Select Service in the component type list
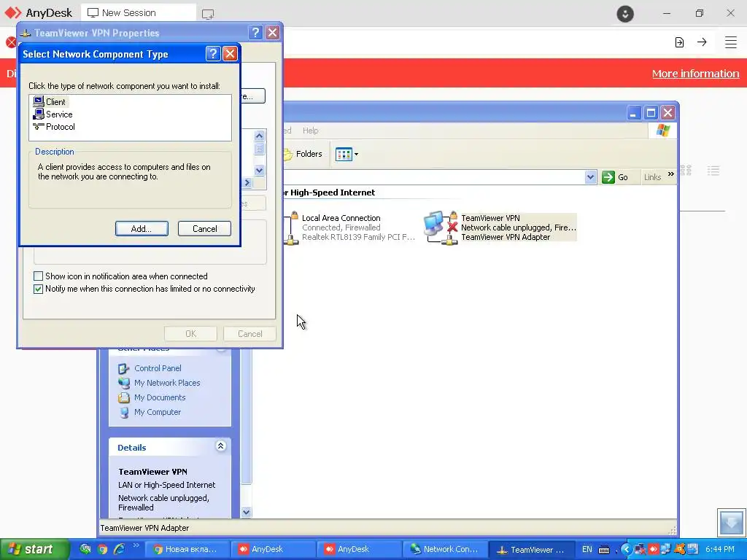The image size is (747, 560). pos(53,114)
